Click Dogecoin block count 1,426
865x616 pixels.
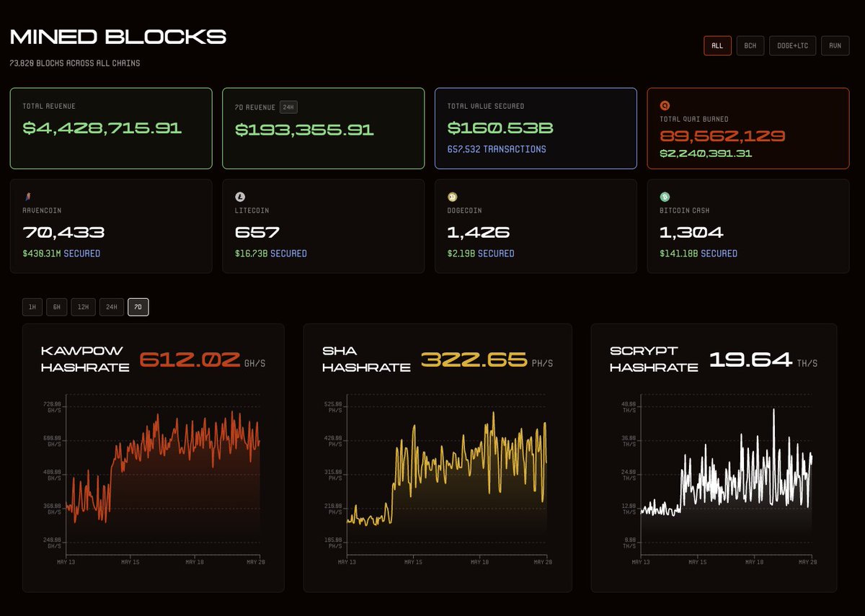tap(479, 233)
